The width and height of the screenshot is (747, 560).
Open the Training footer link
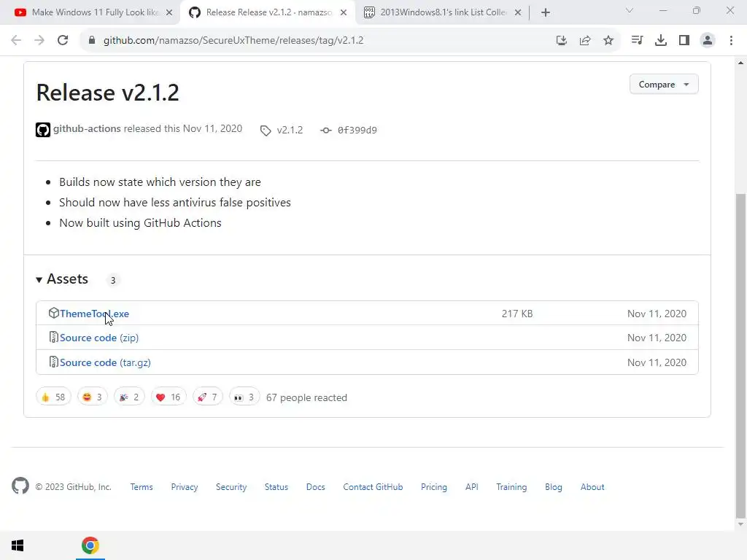511,487
